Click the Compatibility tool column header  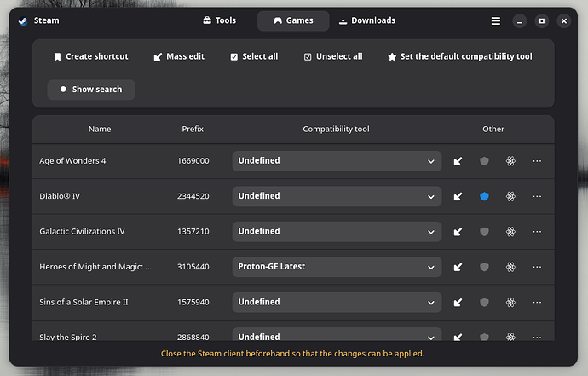[336, 129]
